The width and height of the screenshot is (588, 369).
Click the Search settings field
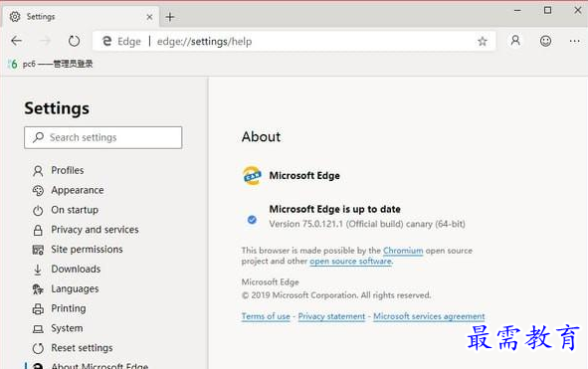pyautogui.click(x=103, y=137)
